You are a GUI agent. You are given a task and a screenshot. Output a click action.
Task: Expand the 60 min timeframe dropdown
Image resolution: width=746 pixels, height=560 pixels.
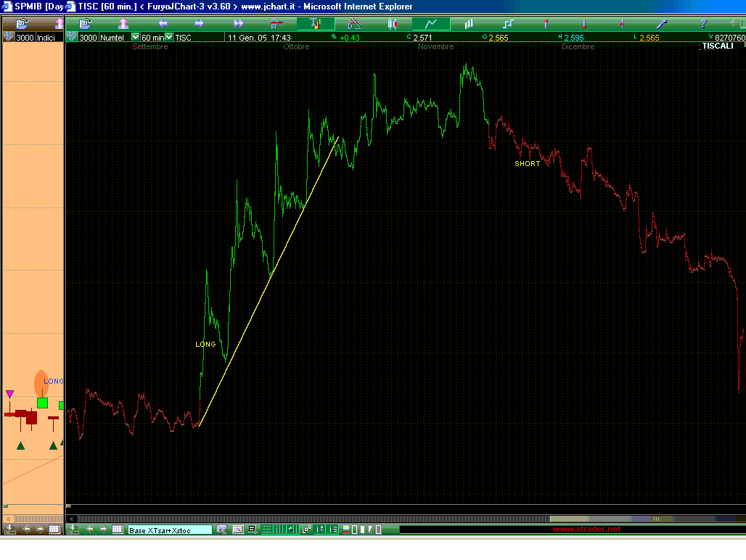point(169,37)
